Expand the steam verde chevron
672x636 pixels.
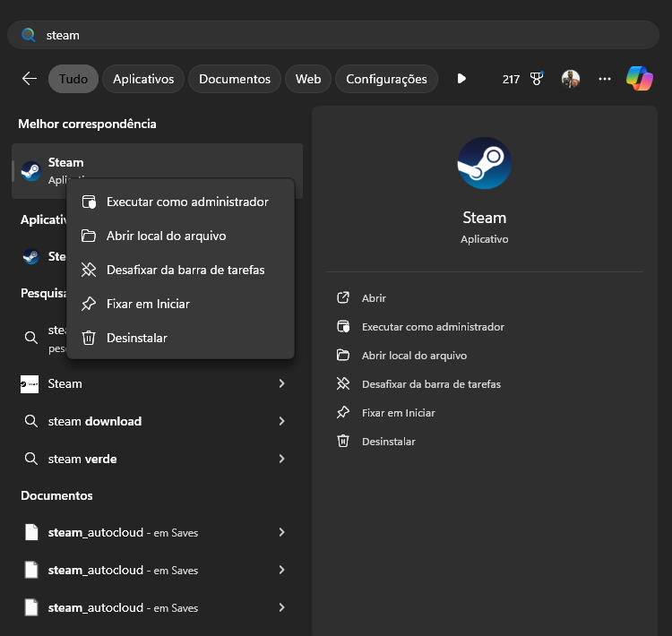(x=281, y=459)
